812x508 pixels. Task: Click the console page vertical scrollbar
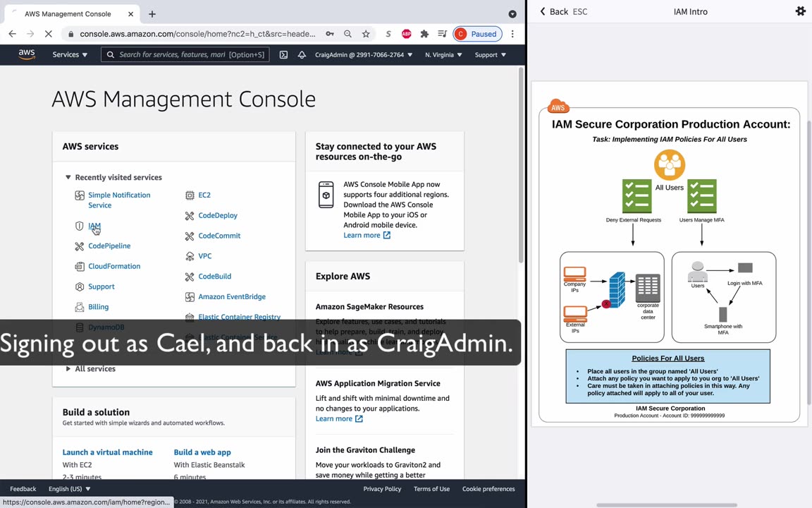coord(521,166)
